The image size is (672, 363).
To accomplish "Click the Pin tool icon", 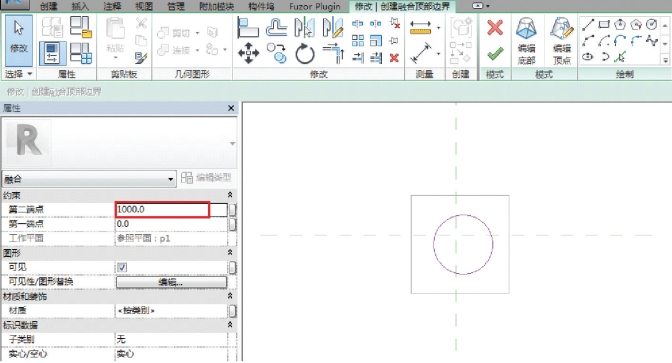I will [394, 41].
